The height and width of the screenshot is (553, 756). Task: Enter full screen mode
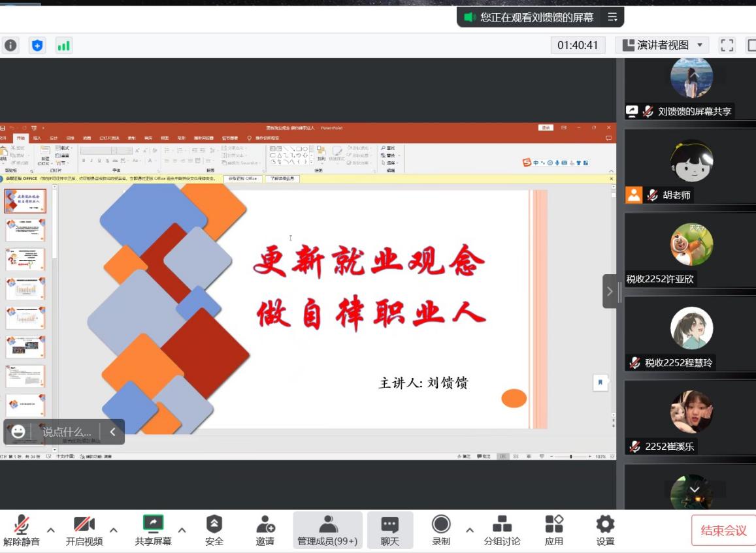(x=727, y=45)
